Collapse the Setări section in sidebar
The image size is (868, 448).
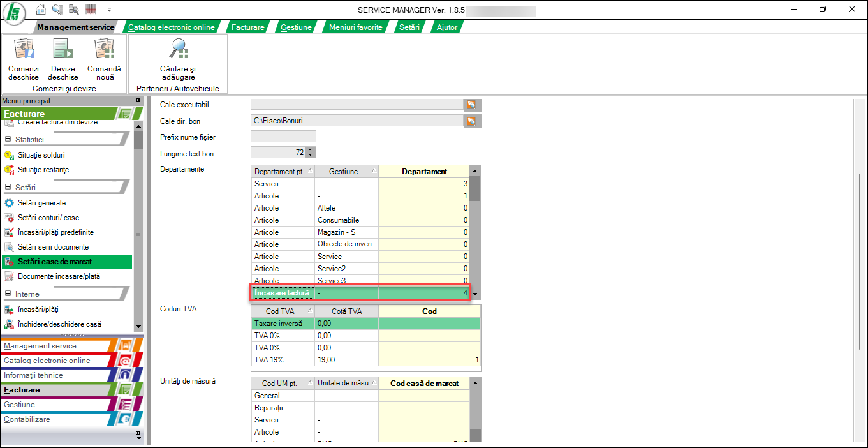pos(8,188)
